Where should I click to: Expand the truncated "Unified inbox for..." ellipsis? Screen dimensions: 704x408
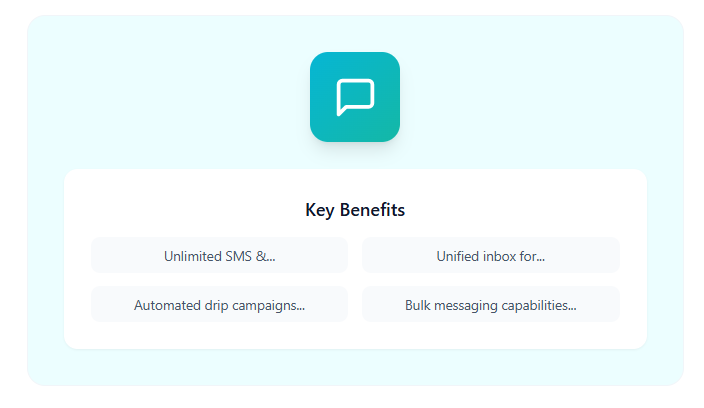540,257
